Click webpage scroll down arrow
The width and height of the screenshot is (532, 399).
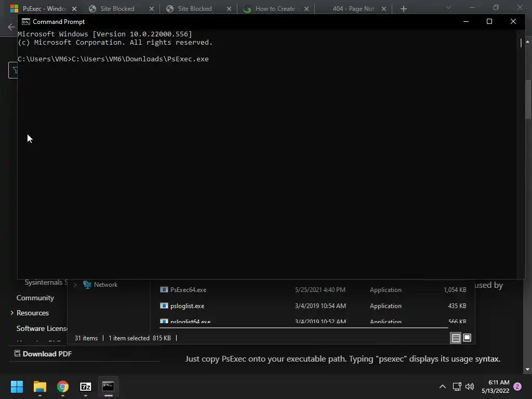click(528, 369)
